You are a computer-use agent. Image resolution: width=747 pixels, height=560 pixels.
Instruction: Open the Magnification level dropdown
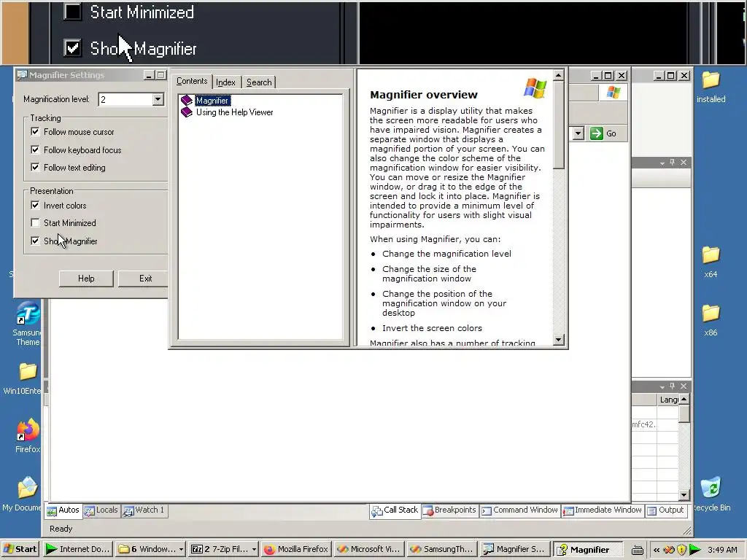[158, 99]
